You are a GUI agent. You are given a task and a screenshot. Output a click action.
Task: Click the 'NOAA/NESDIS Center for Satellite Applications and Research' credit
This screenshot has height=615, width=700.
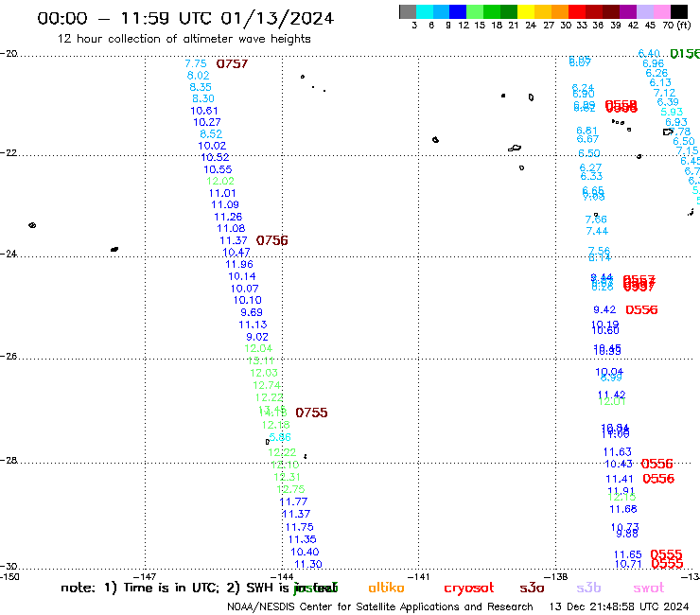pos(380,607)
